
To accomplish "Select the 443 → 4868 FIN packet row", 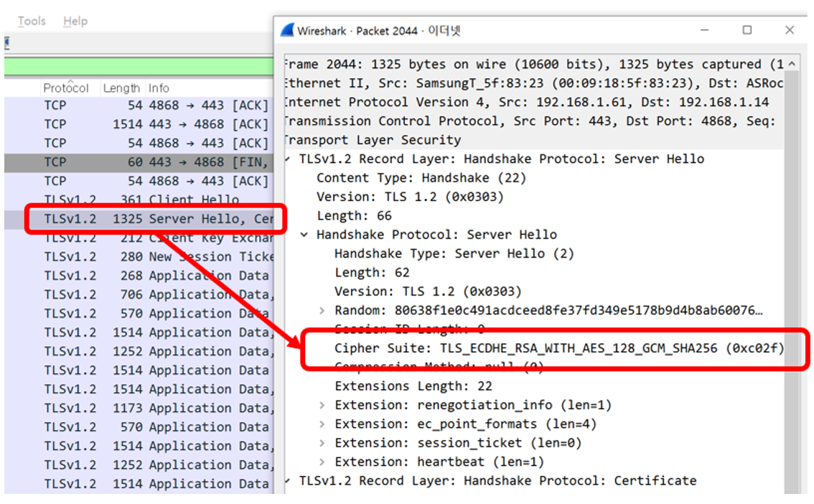I will (144, 162).
